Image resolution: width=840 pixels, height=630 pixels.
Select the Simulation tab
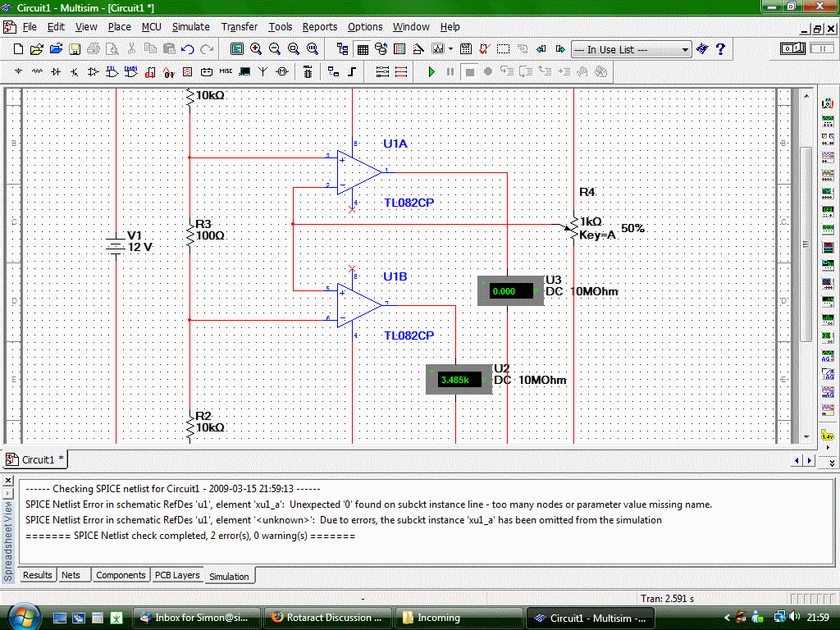(x=230, y=577)
